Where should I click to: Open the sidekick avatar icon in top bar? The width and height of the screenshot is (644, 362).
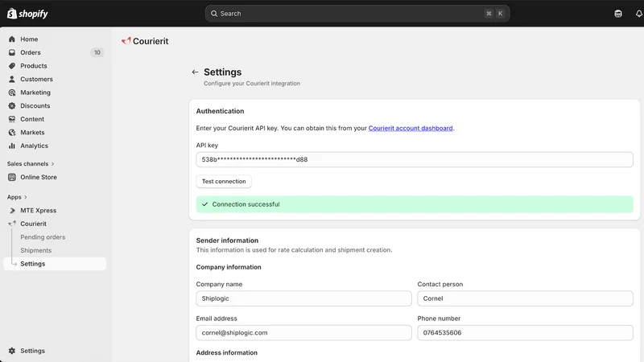click(x=618, y=14)
